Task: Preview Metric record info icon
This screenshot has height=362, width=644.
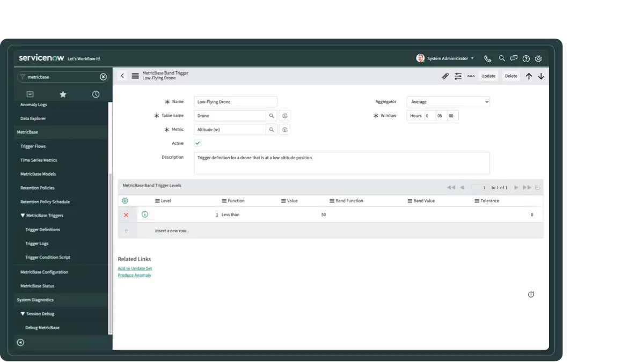Action: [x=285, y=129]
